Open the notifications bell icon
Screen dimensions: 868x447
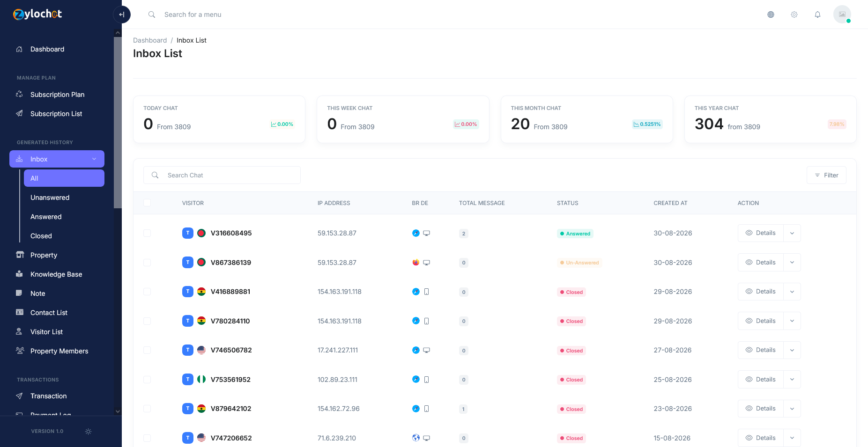click(x=817, y=15)
